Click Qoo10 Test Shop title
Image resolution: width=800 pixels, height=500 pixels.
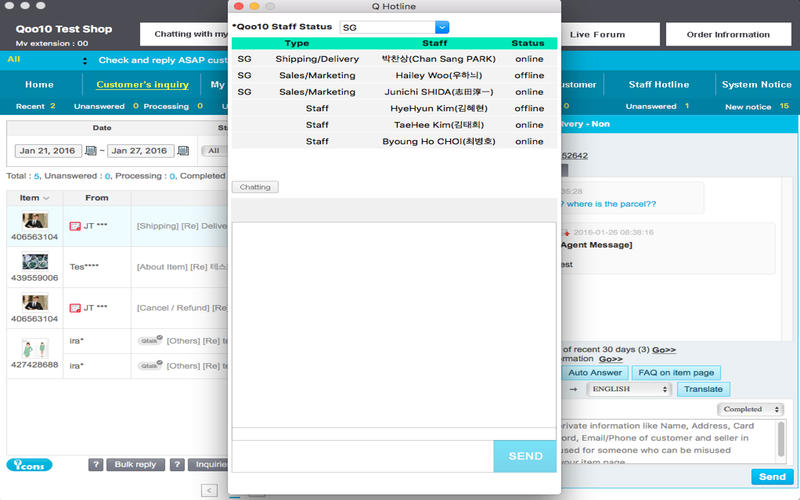pyautogui.click(x=64, y=29)
